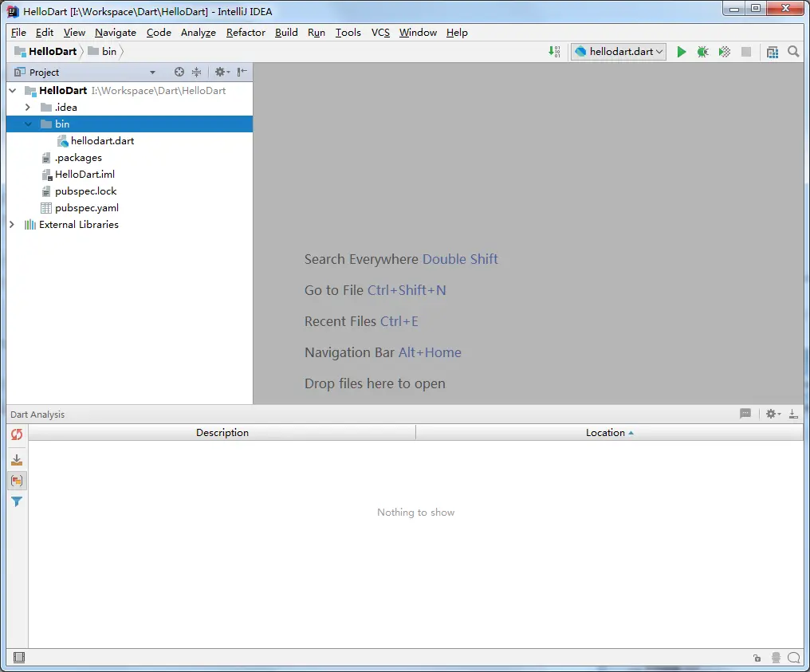The width and height of the screenshot is (810, 672).
Task: Open the VCS menu
Action: click(x=381, y=33)
